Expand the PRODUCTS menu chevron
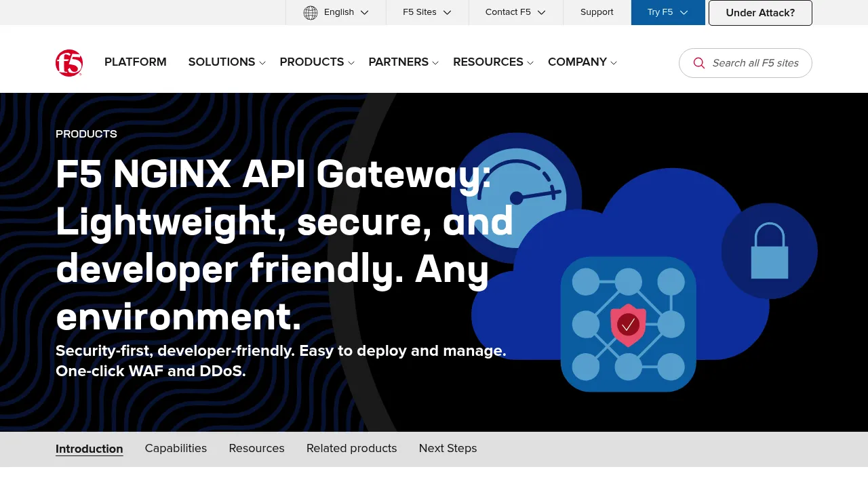Image resolution: width=868 pixels, height=488 pixels. click(x=351, y=63)
